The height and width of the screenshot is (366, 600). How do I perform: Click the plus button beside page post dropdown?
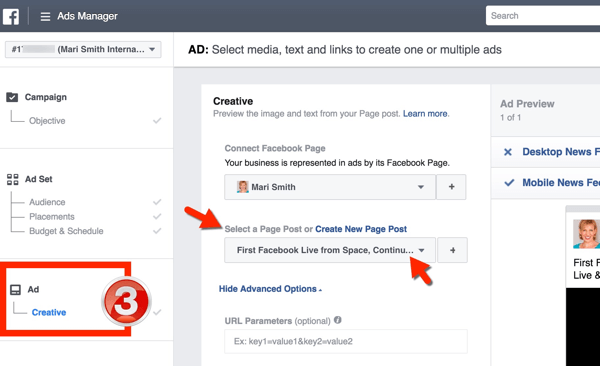[x=452, y=250]
